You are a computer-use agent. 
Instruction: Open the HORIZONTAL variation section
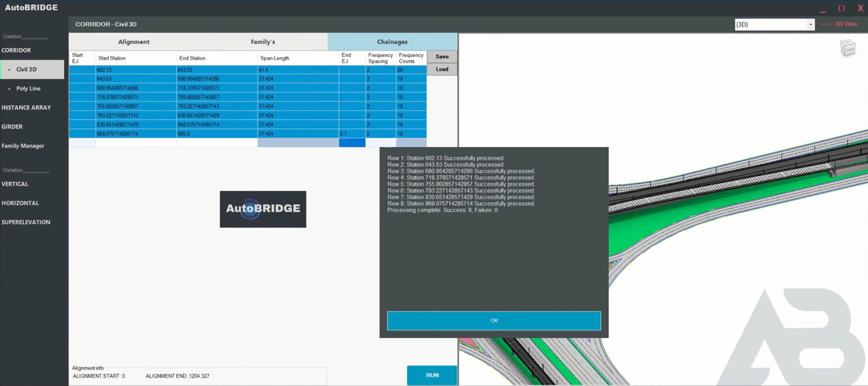click(20, 203)
